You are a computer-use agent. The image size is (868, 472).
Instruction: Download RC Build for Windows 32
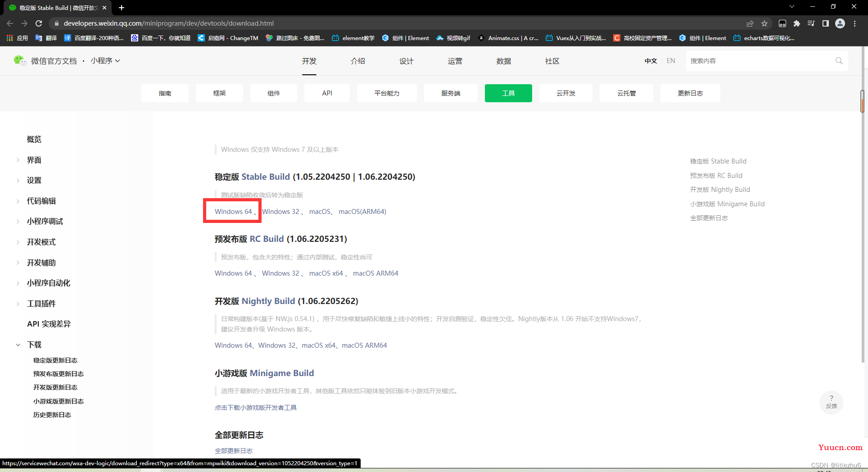click(x=280, y=273)
